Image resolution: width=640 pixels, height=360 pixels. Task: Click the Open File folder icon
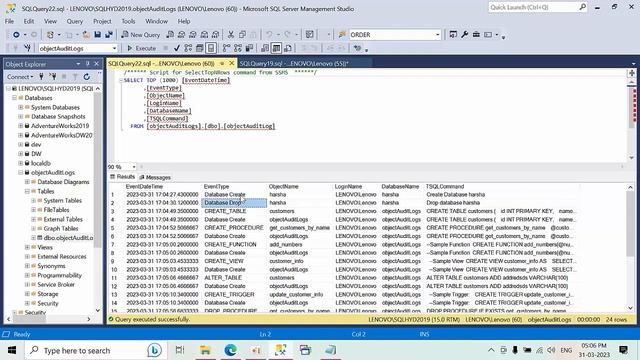point(86,35)
